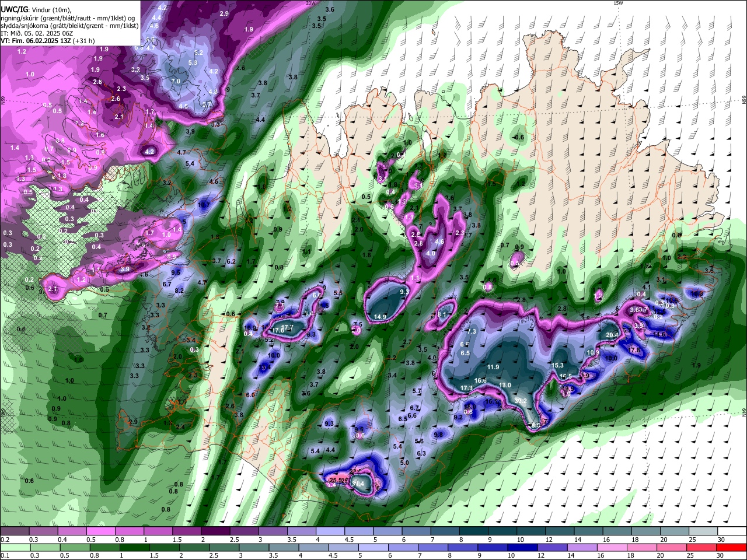Click the pale grey 25–30 swatch in top legend row
This screenshot has width=747, height=560.
(x=704, y=531)
